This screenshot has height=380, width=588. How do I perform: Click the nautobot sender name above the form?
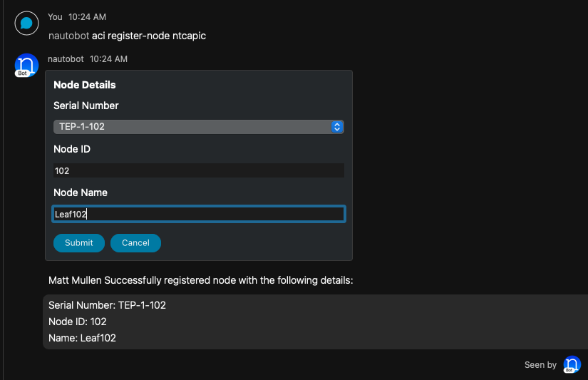66,59
